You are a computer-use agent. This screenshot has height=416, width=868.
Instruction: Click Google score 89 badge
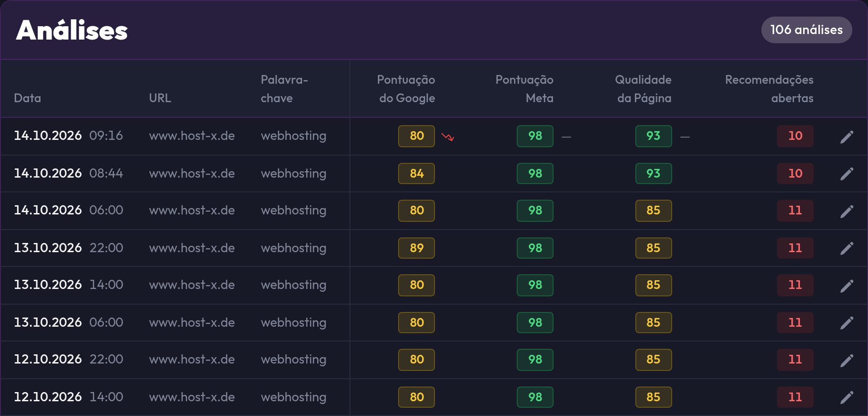[417, 248]
